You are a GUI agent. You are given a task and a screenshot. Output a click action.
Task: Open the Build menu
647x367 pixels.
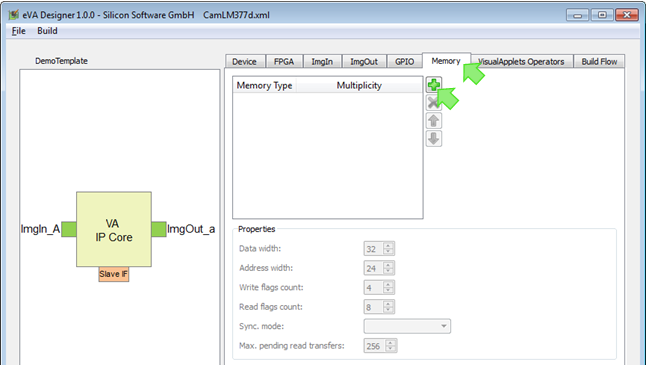(47, 31)
